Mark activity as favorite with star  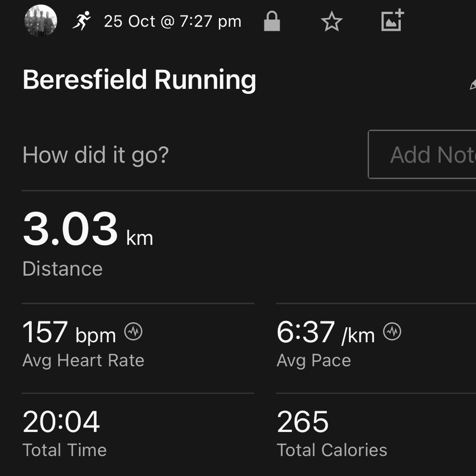(x=332, y=21)
